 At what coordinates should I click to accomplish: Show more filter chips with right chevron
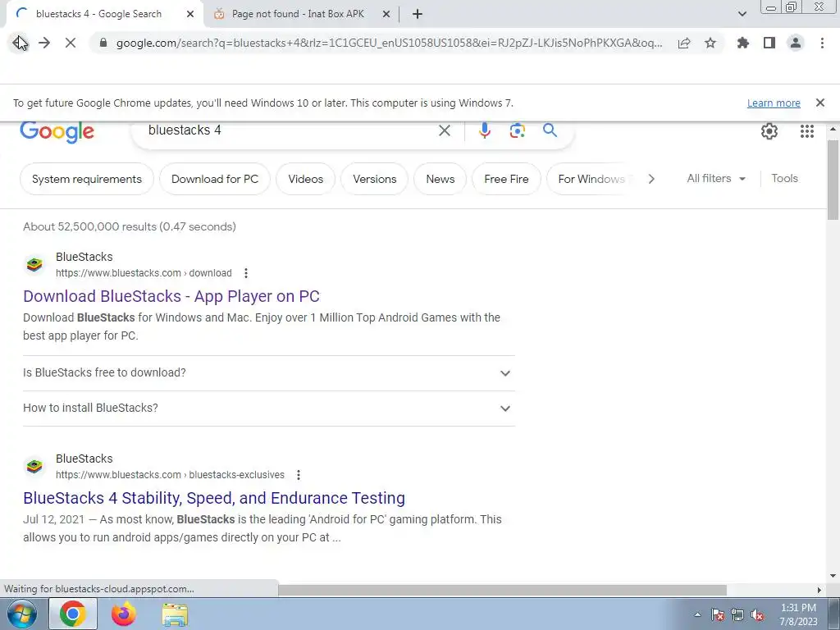coord(651,179)
